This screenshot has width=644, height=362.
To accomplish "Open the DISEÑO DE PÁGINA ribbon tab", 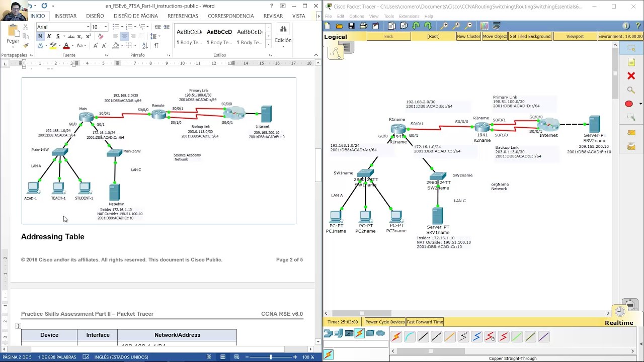I will (x=135, y=16).
